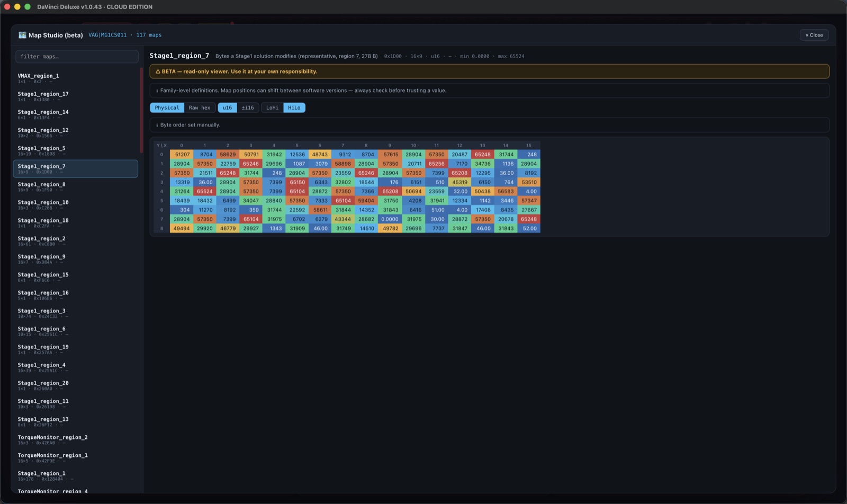
Task: Open Stage1_region_10 map
Action: tap(75, 205)
